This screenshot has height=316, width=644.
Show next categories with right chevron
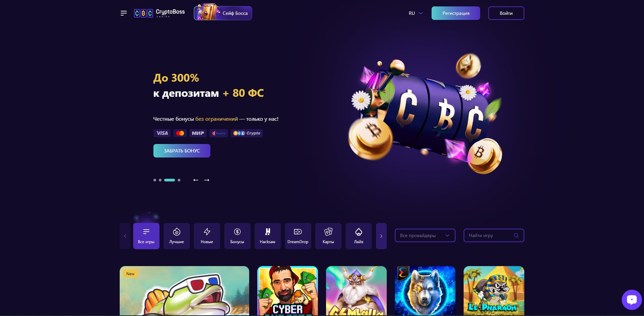381,236
